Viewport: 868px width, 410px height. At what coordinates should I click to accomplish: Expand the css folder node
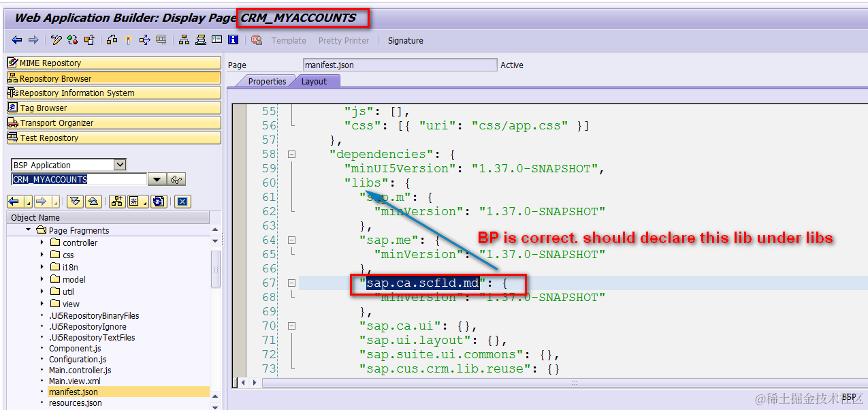[x=42, y=255]
